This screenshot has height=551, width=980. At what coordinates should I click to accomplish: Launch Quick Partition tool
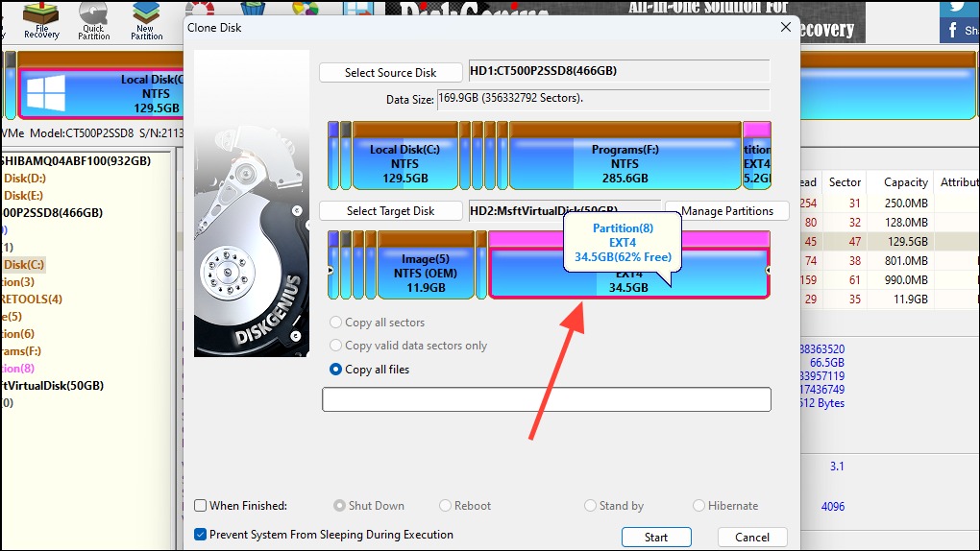click(94, 20)
